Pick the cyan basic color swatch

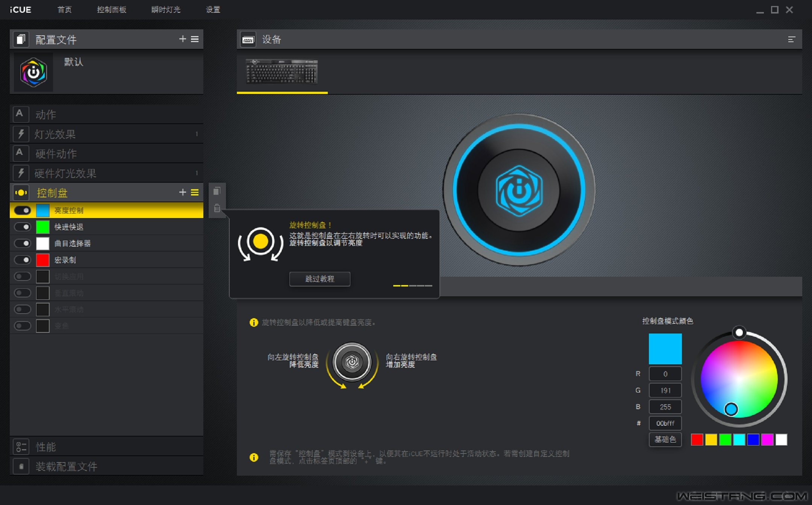(739, 439)
